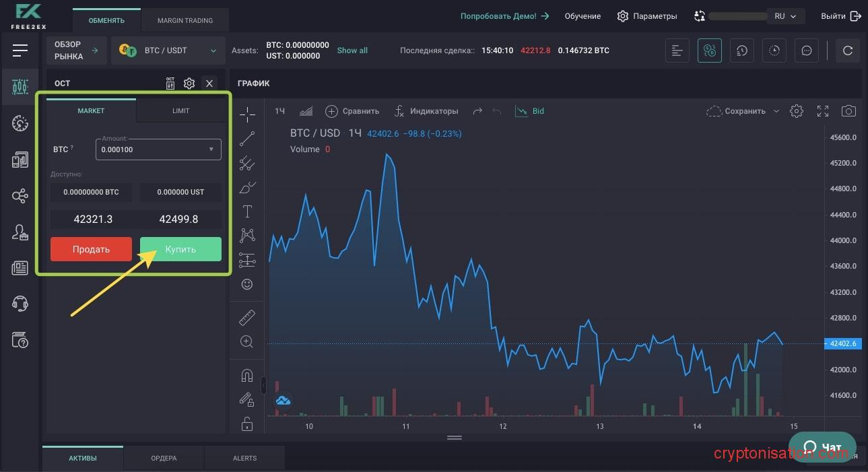Click the Amount input field

tap(152, 149)
